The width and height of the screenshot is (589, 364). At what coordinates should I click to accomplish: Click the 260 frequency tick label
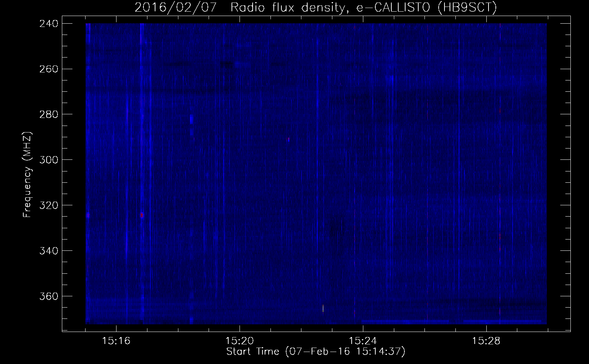pos(48,69)
